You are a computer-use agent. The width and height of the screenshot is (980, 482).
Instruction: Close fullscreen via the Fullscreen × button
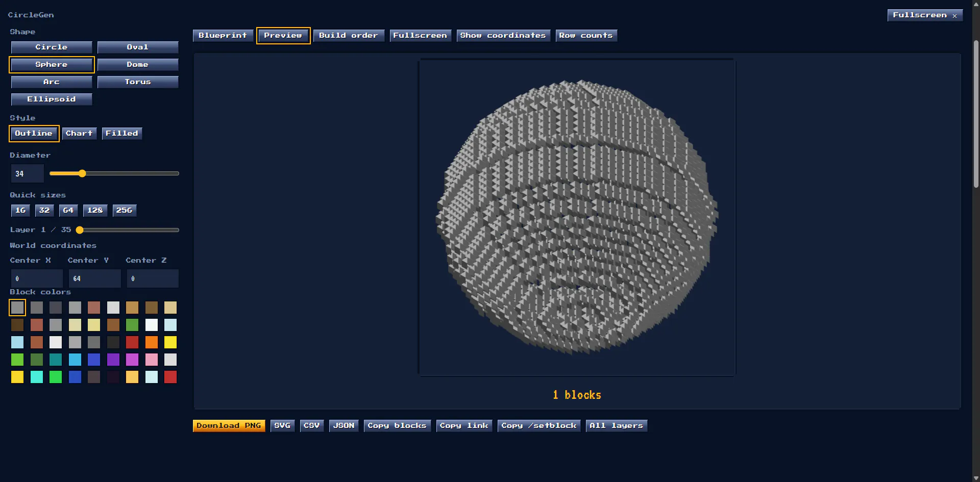point(925,15)
